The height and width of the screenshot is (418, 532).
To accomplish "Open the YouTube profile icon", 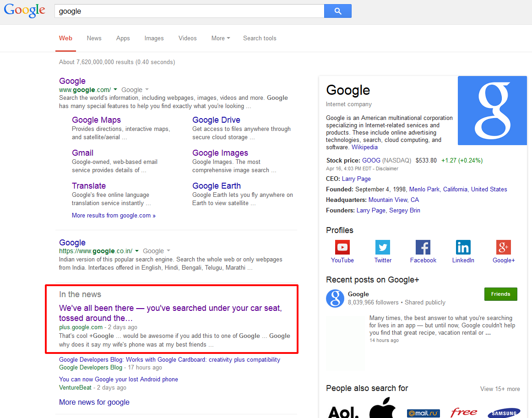I will tap(342, 247).
